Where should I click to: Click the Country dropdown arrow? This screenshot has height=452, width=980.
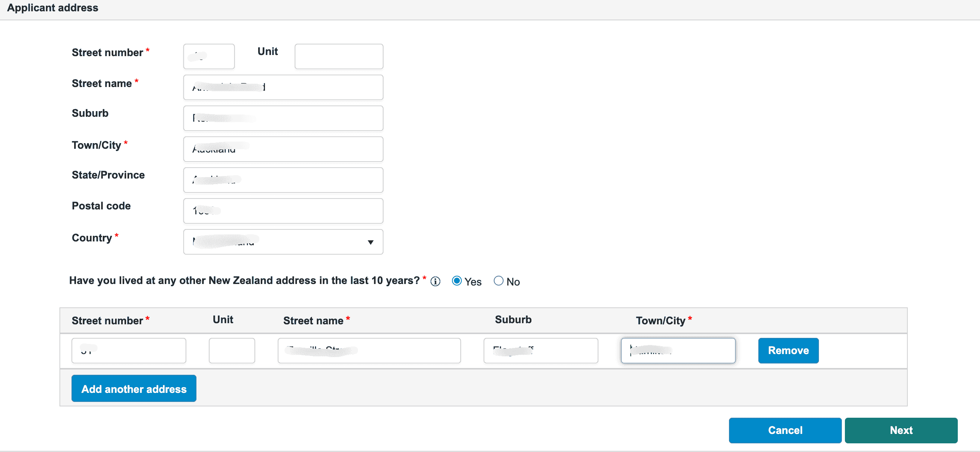tap(370, 242)
